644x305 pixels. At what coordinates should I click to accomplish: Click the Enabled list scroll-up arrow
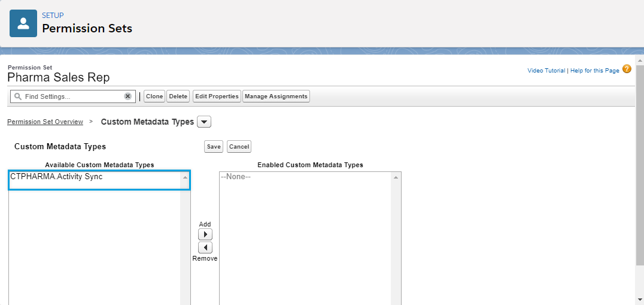coord(395,177)
